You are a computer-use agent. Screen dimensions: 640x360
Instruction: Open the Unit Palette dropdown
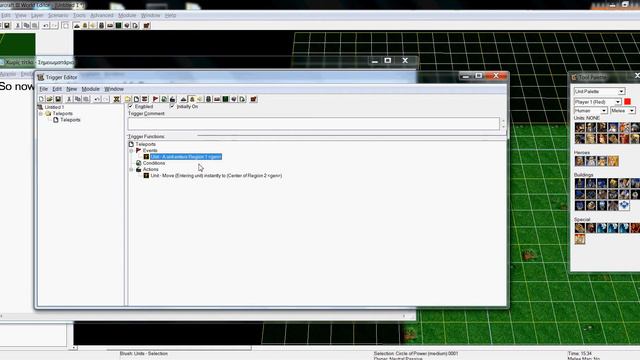click(x=599, y=91)
